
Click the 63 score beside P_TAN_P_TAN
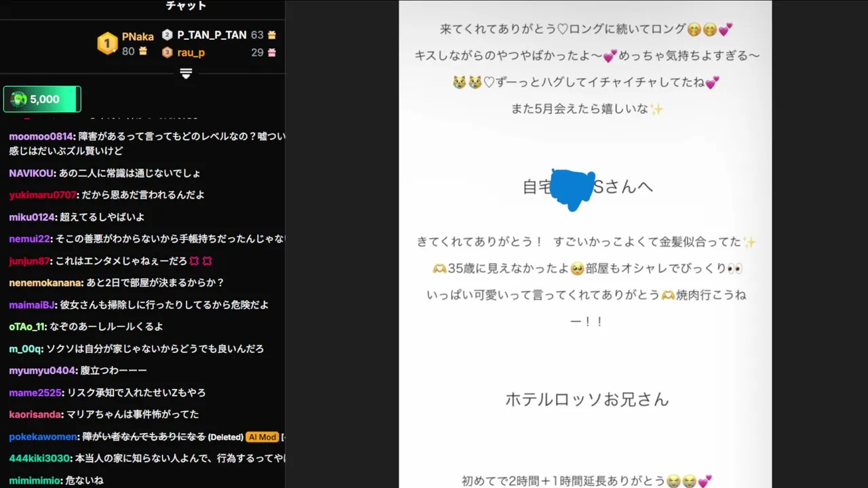257,35
